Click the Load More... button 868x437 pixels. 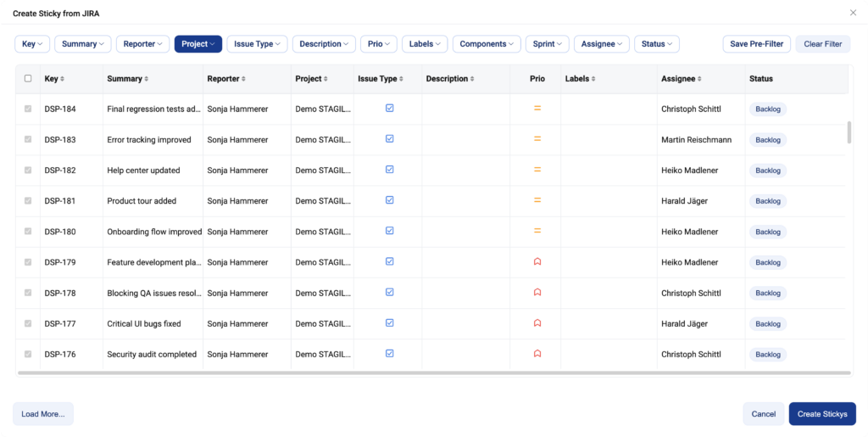coord(43,414)
